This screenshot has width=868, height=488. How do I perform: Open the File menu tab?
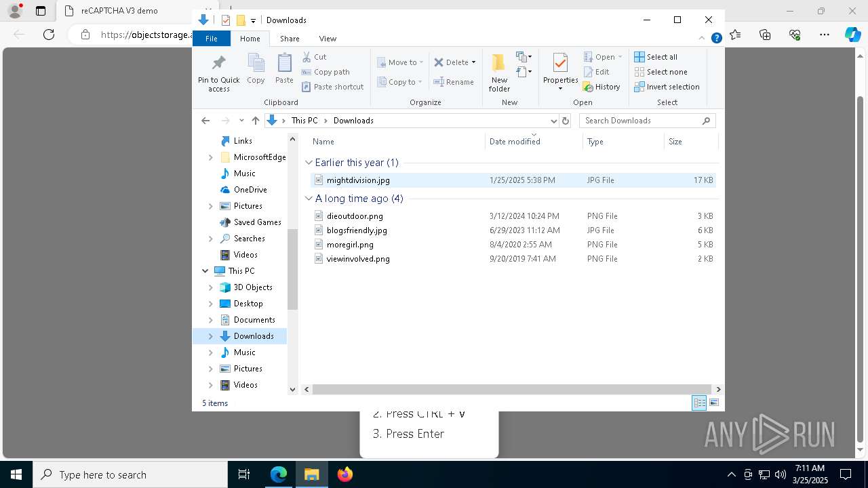tap(212, 39)
